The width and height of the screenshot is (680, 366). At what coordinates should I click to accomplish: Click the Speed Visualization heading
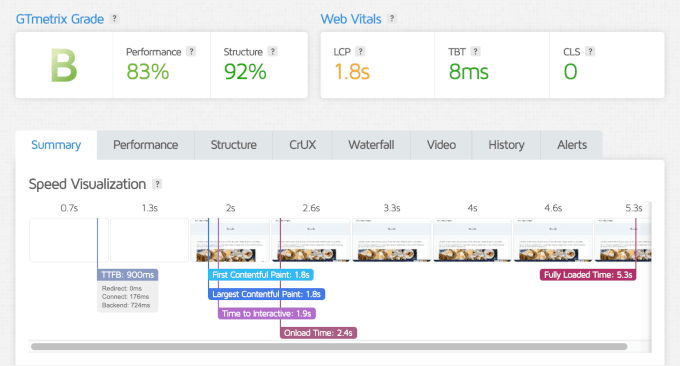(x=87, y=184)
